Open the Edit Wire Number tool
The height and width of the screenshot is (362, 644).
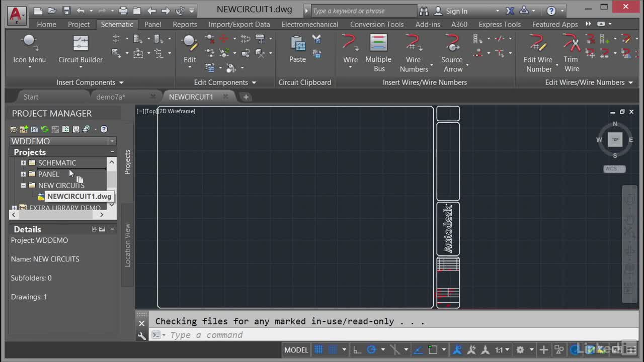pos(538,53)
